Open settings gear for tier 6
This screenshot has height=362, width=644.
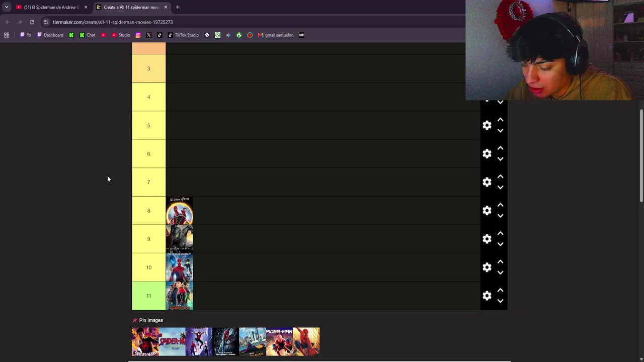tap(487, 154)
